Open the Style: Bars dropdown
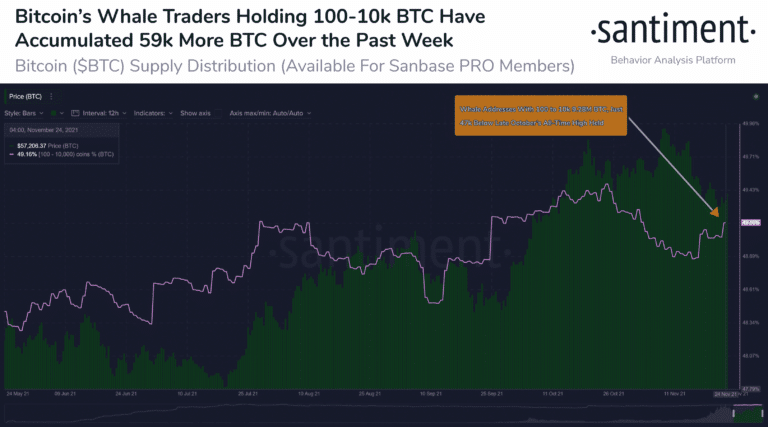 25,113
